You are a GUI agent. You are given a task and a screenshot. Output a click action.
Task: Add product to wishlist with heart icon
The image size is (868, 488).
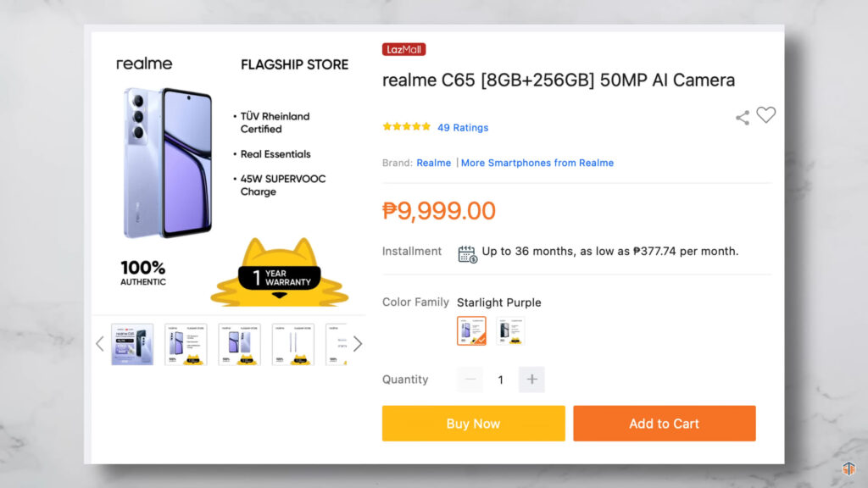766,115
